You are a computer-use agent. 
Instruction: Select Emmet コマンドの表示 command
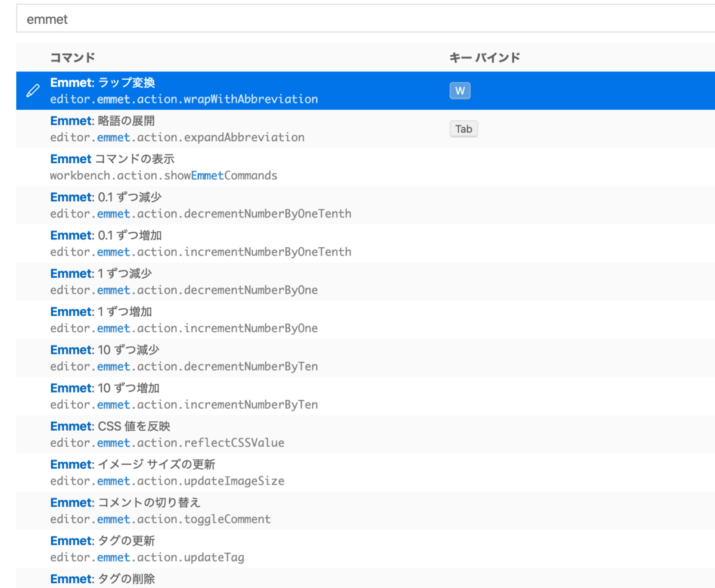click(x=113, y=159)
